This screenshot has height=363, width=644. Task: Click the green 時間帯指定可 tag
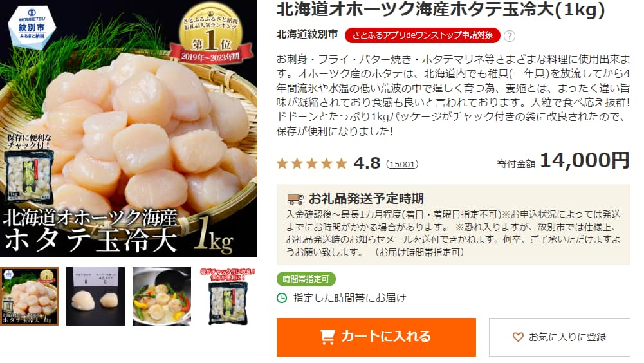306,279
